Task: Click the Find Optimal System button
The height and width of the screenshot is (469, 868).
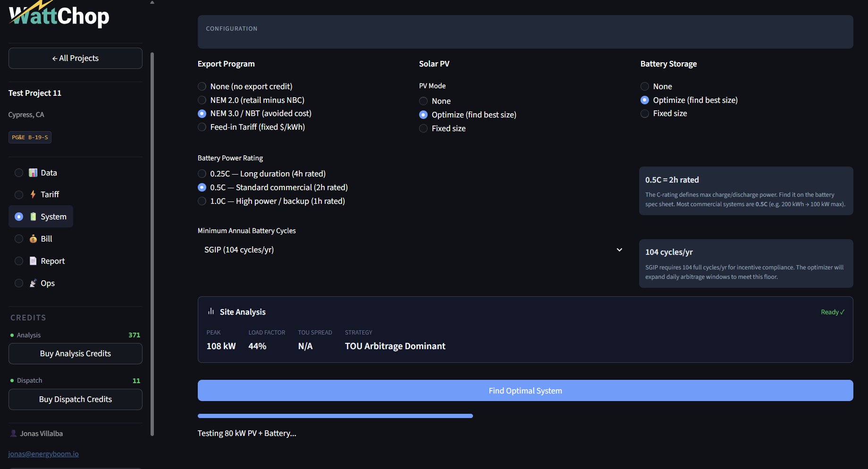Action: pyautogui.click(x=525, y=390)
